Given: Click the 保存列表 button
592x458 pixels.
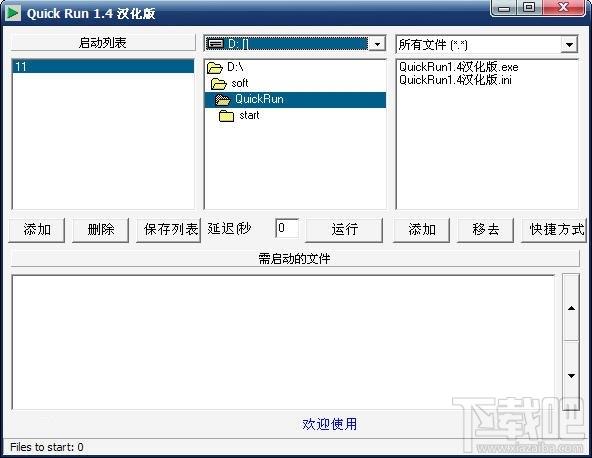Looking at the screenshot, I should pyautogui.click(x=169, y=230).
